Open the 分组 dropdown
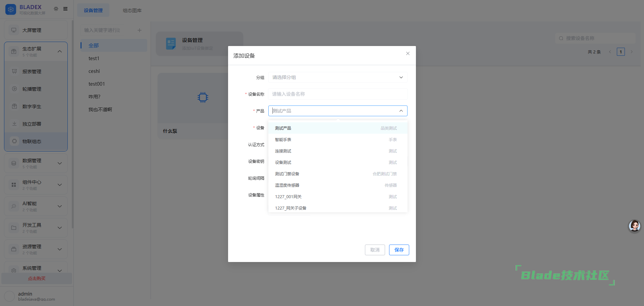Screen dimensions: 644x306 coord(338,77)
